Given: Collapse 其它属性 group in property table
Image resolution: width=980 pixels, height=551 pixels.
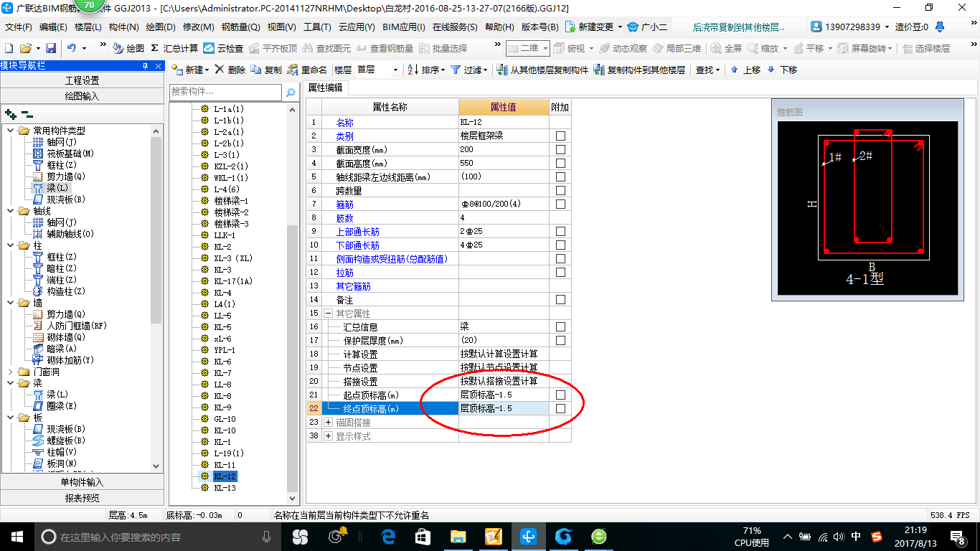Looking at the screenshot, I should pyautogui.click(x=329, y=314).
